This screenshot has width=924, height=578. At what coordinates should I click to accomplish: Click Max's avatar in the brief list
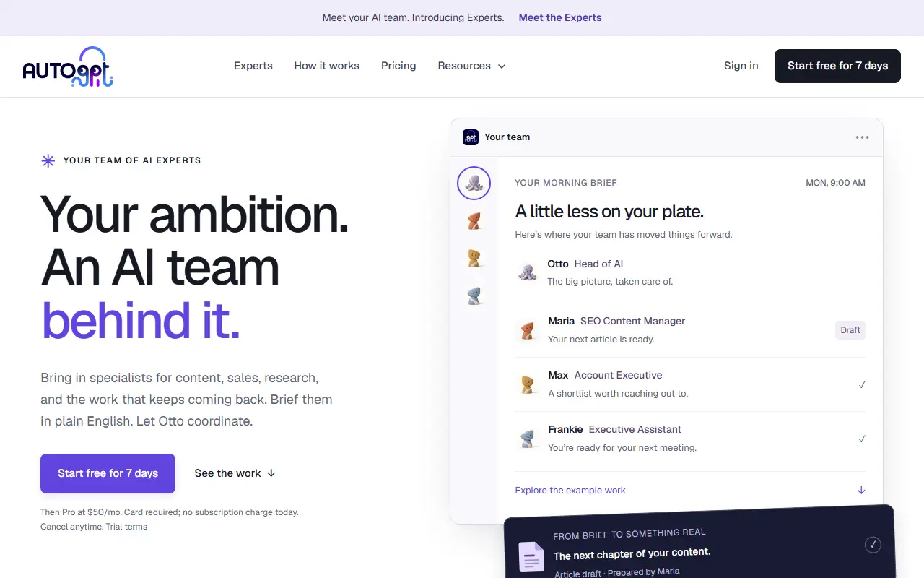528,384
